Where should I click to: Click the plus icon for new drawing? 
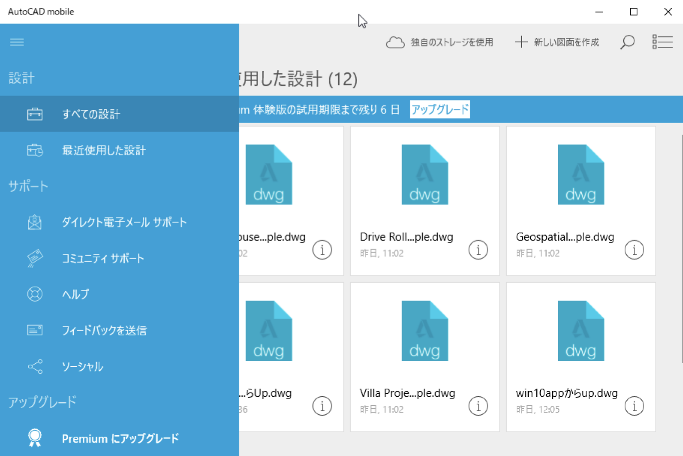pos(521,42)
